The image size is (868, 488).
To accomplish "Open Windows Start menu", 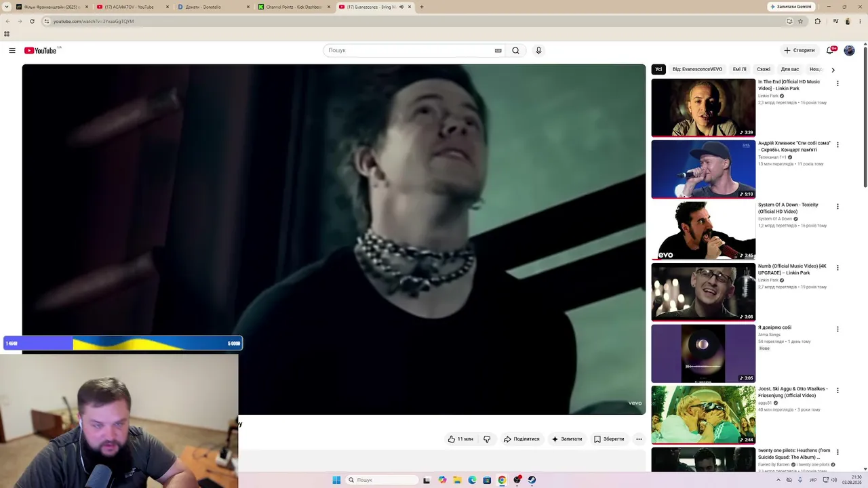I will click(x=336, y=480).
